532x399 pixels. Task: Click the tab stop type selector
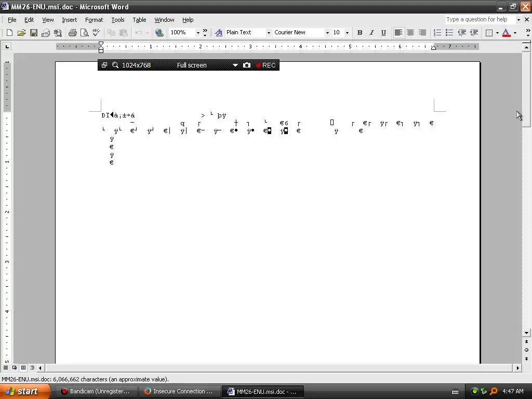pos(7,46)
